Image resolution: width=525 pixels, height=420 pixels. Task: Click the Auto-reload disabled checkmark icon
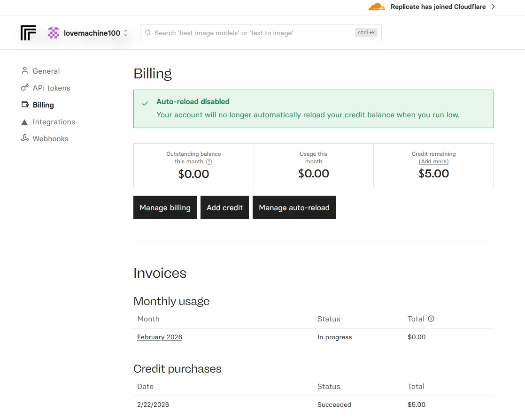pyautogui.click(x=145, y=103)
